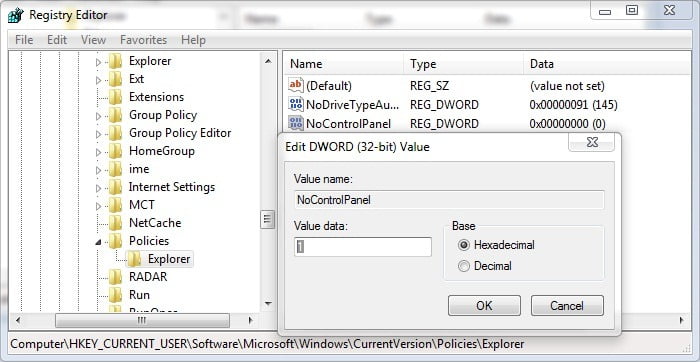Click the Value data input field
Screen dimensions: 700x362
(363, 247)
